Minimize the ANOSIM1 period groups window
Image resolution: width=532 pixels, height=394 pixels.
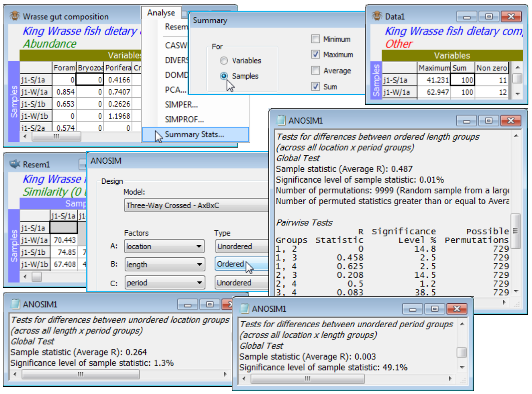tap(412, 309)
